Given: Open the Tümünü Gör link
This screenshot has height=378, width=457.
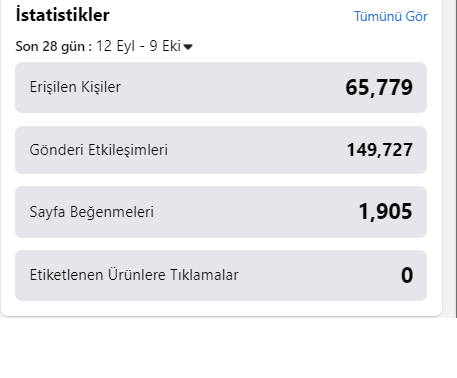Looking at the screenshot, I should coord(391,16).
